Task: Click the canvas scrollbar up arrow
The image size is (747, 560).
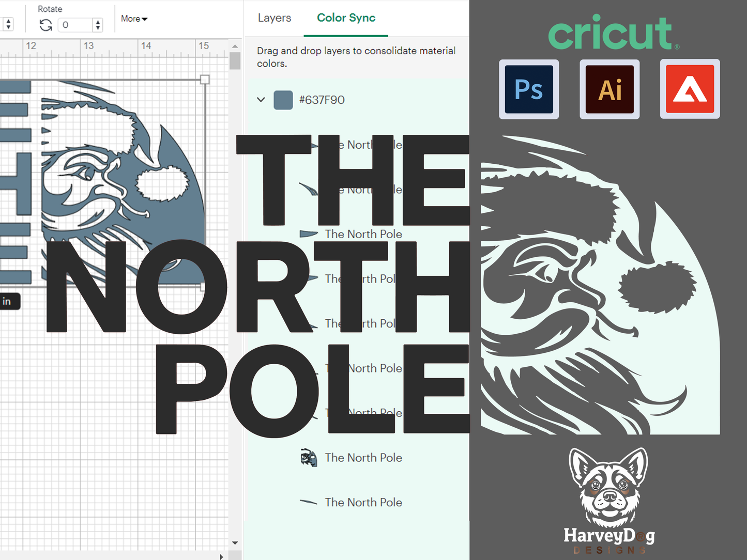Action: pos(235,46)
